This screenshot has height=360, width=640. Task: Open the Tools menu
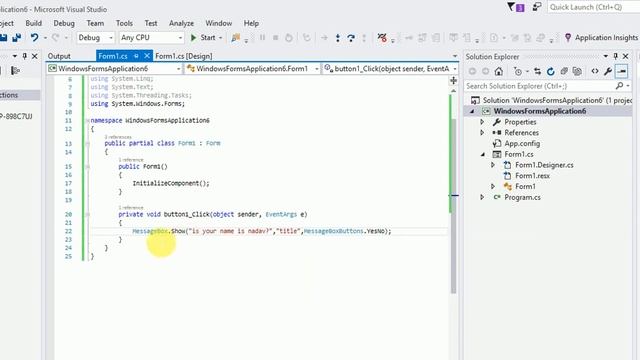click(x=124, y=23)
